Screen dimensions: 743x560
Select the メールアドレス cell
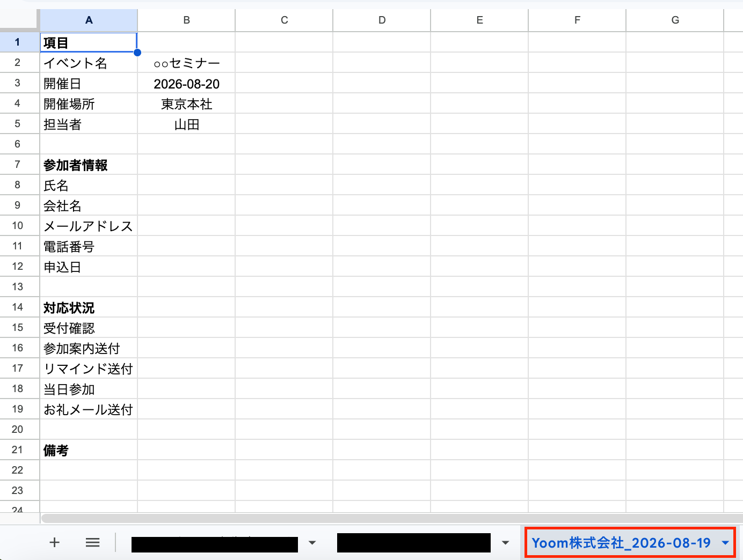(x=89, y=226)
